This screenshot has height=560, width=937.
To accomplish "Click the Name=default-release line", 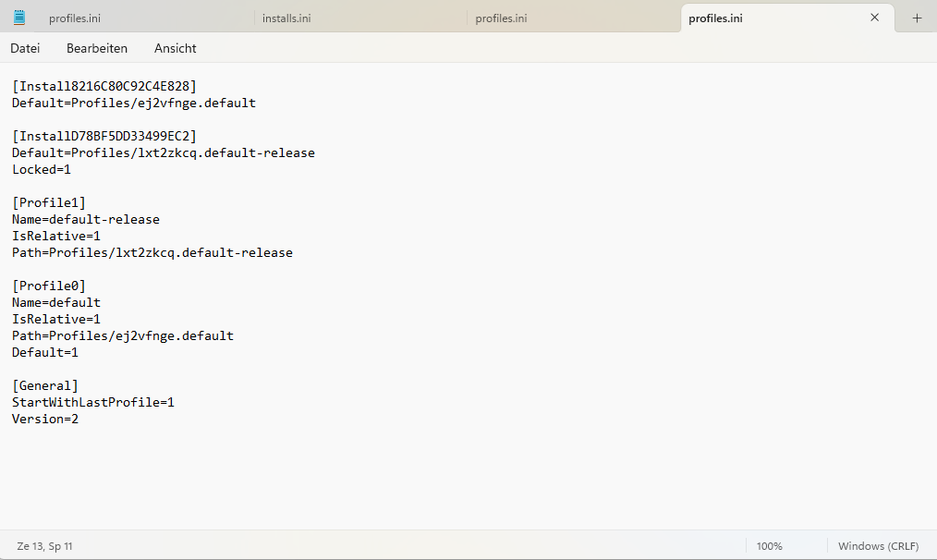I will click(86, 219).
